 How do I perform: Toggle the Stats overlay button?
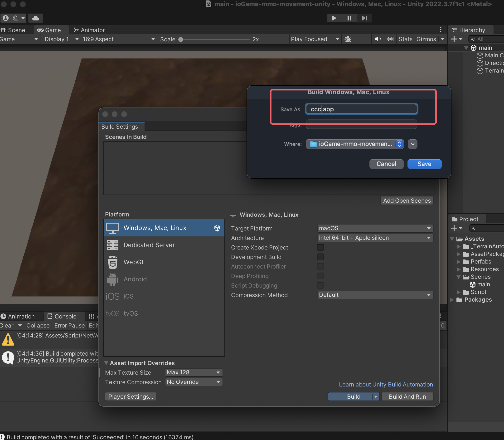(x=405, y=39)
